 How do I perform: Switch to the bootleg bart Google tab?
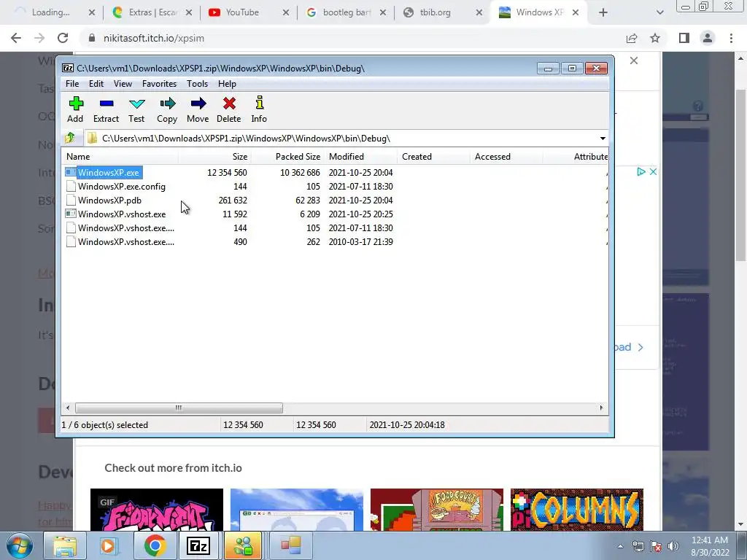pos(345,12)
